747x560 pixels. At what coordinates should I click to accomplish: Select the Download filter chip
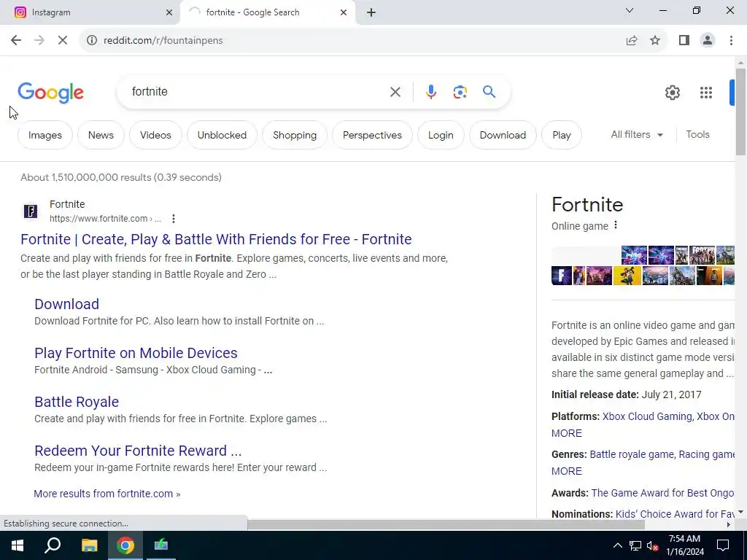[503, 135]
